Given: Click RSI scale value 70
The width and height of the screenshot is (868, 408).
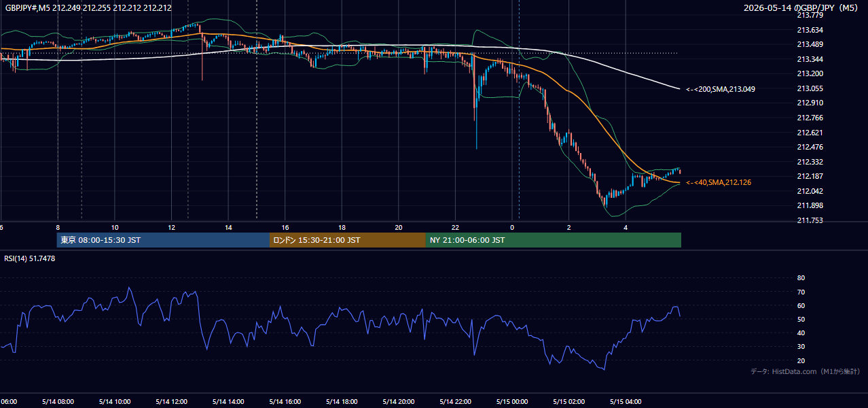Looking at the screenshot, I should tap(801, 292).
